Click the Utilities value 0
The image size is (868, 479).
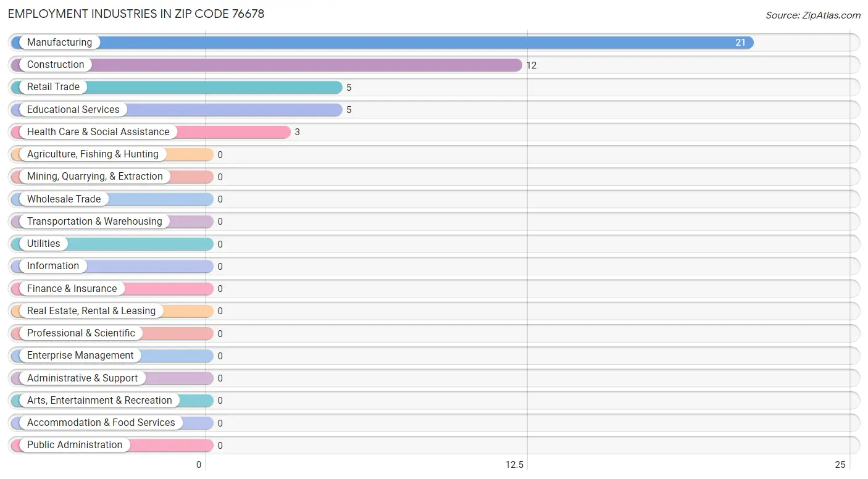(x=220, y=244)
